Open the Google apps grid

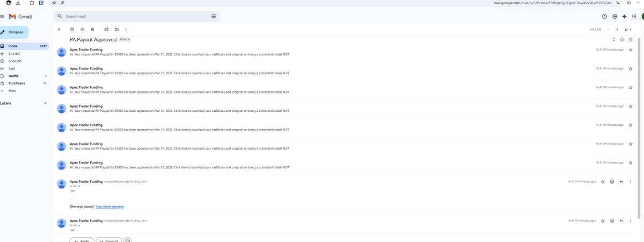click(634, 17)
